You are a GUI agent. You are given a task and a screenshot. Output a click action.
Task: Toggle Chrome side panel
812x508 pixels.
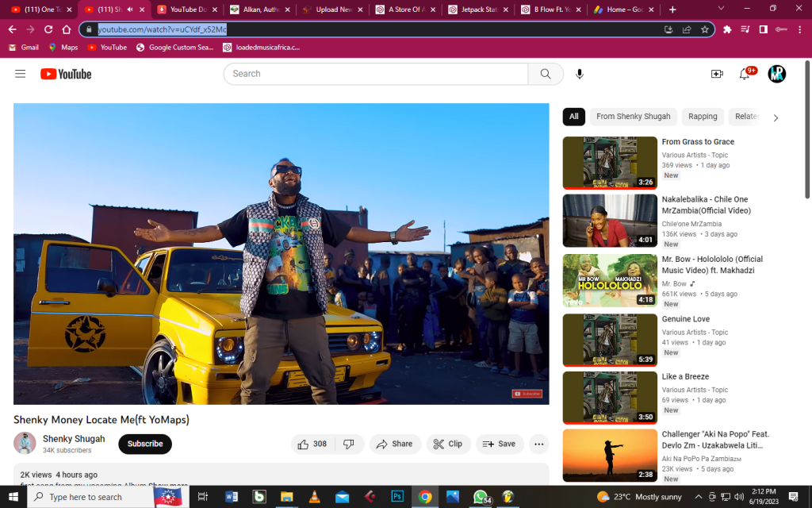764,29
